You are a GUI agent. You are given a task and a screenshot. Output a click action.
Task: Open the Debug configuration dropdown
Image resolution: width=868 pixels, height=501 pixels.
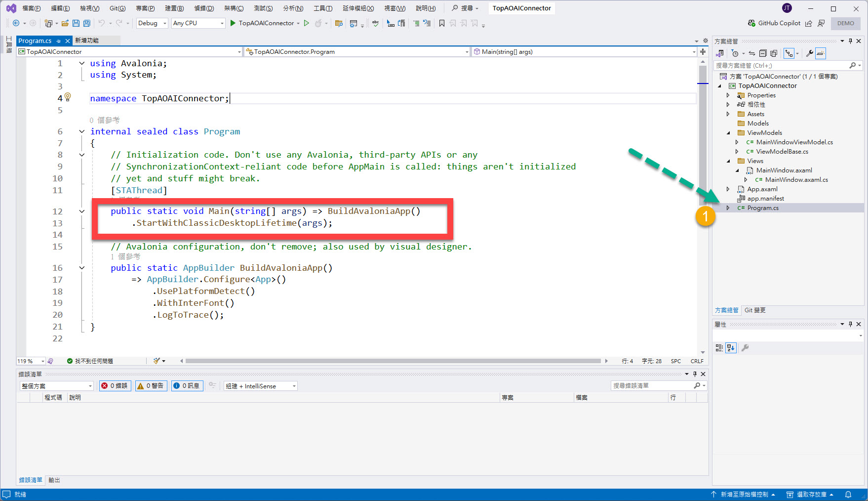point(153,23)
